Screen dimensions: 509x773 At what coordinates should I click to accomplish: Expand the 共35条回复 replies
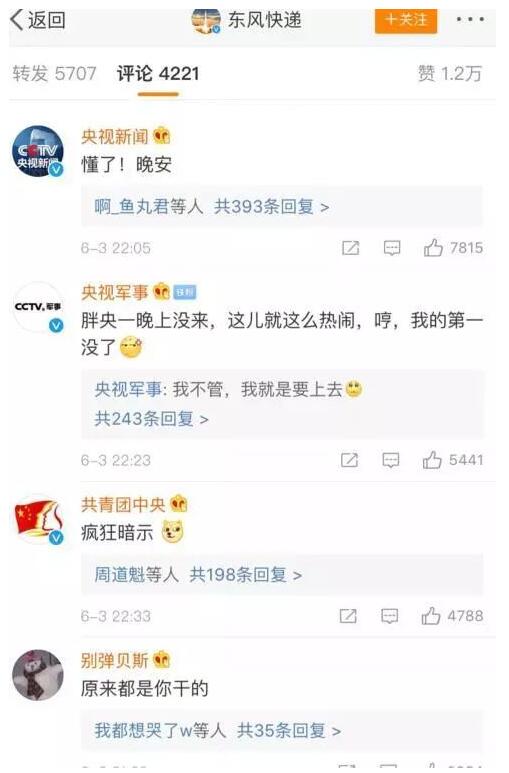coord(289,730)
